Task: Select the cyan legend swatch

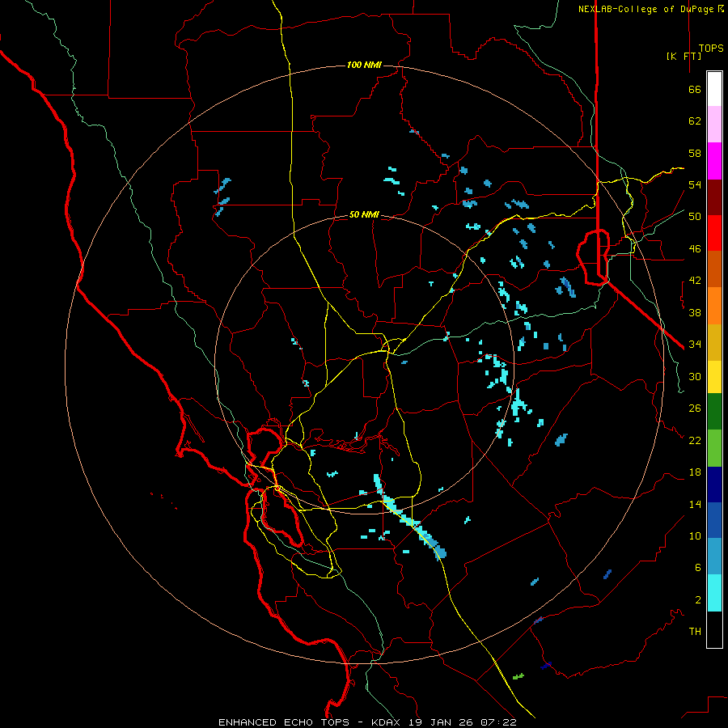Action: (x=714, y=593)
